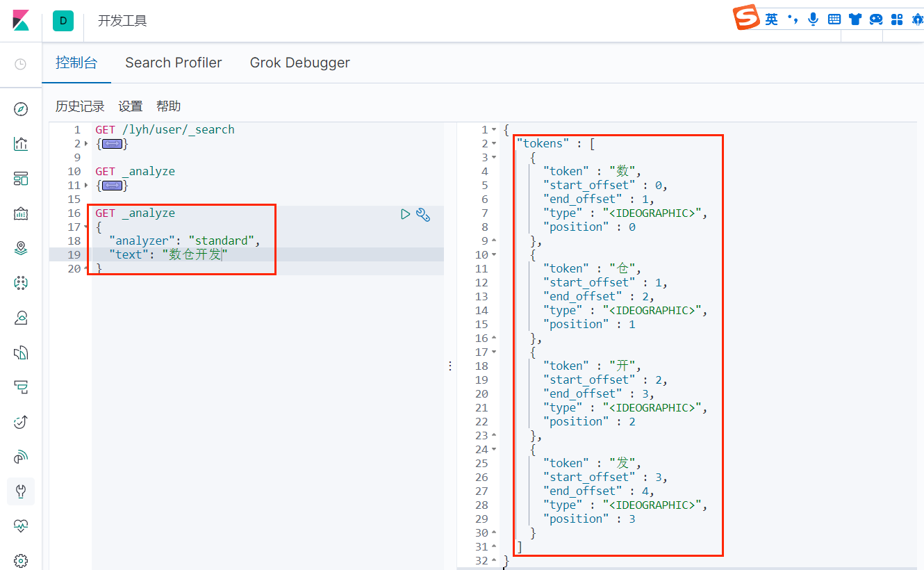This screenshot has width=924, height=570.
Task: Select the Dev Tools wrench sidebar icon
Action: (x=21, y=491)
